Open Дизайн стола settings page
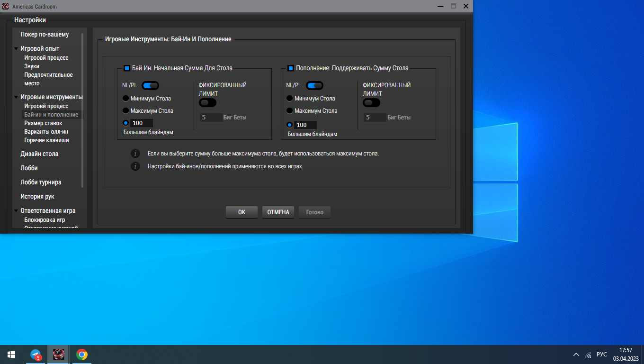The width and height of the screenshot is (644, 364). (39, 154)
